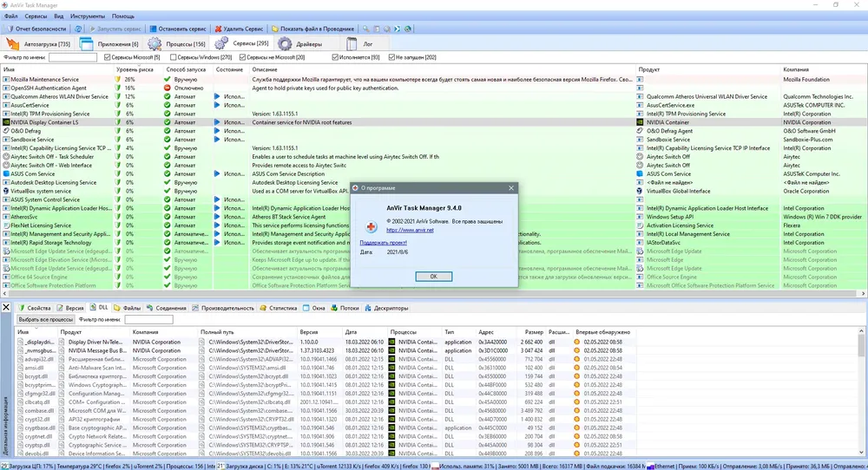
Task: Click the refresh icon next to Security Report
Action: coord(78,29)
